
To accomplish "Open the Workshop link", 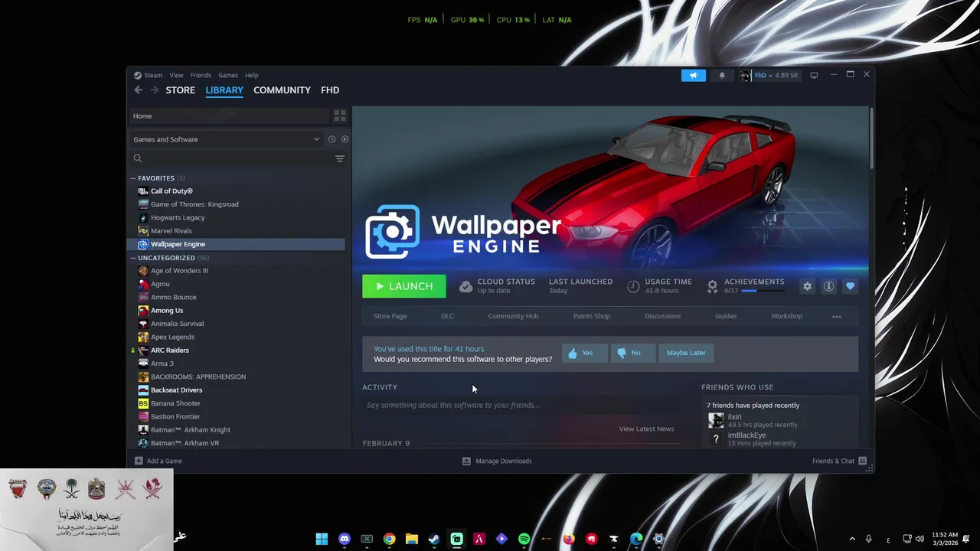I will pos(786,316).
